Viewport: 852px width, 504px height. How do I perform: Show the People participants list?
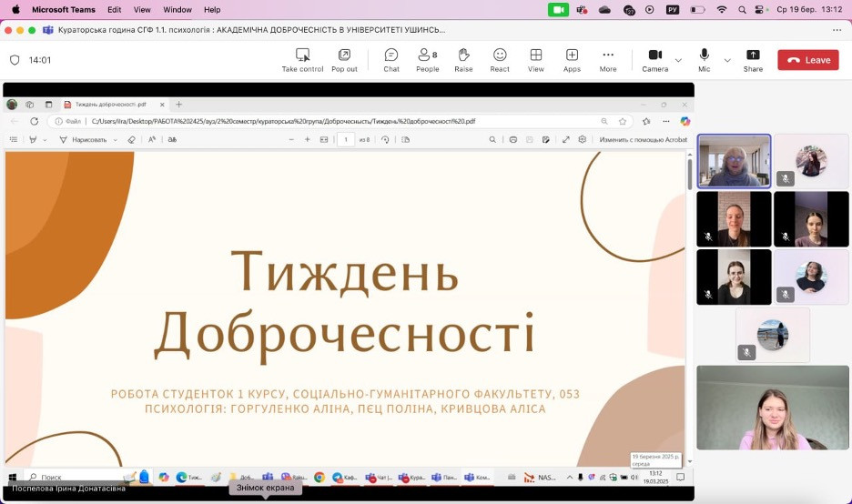point(428,60)
